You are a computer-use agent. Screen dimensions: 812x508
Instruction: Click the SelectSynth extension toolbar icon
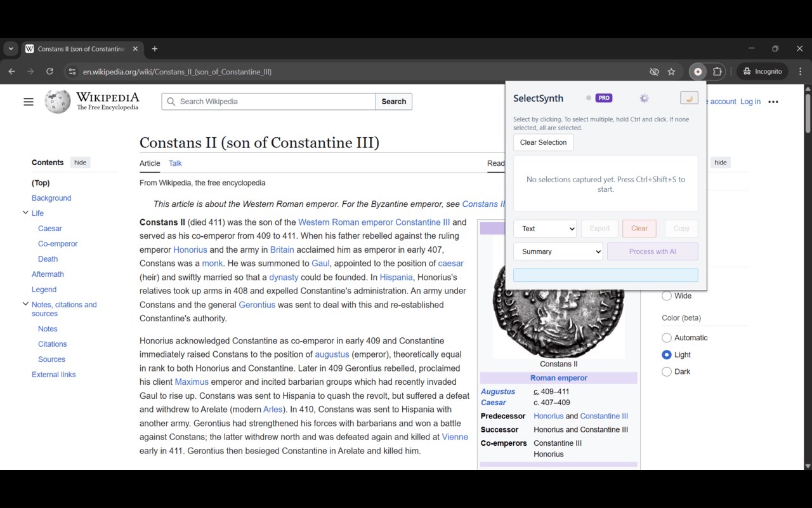[698, 72]
